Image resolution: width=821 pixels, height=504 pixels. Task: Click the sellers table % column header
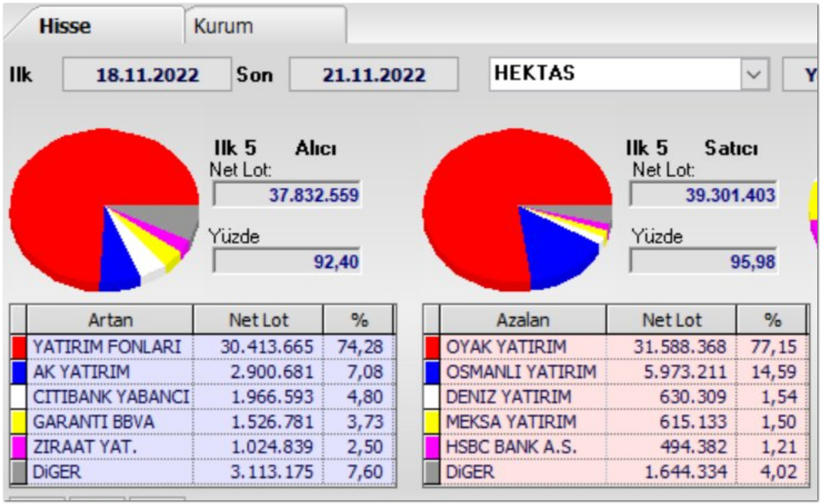(x=772, y=320)
